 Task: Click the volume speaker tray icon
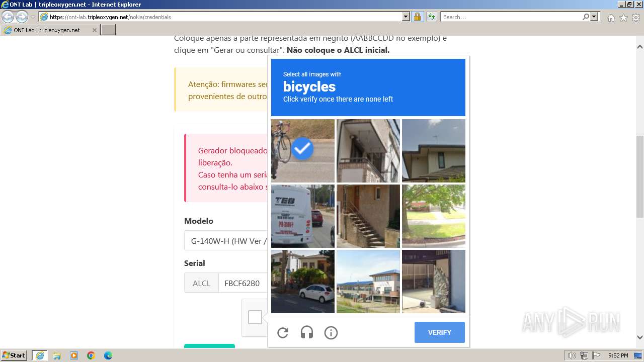pos(572,355)
